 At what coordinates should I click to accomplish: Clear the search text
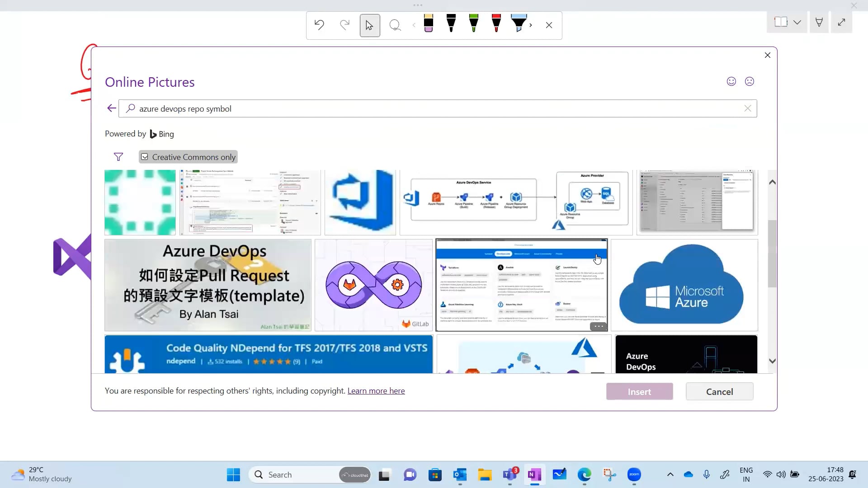point(748,108)
